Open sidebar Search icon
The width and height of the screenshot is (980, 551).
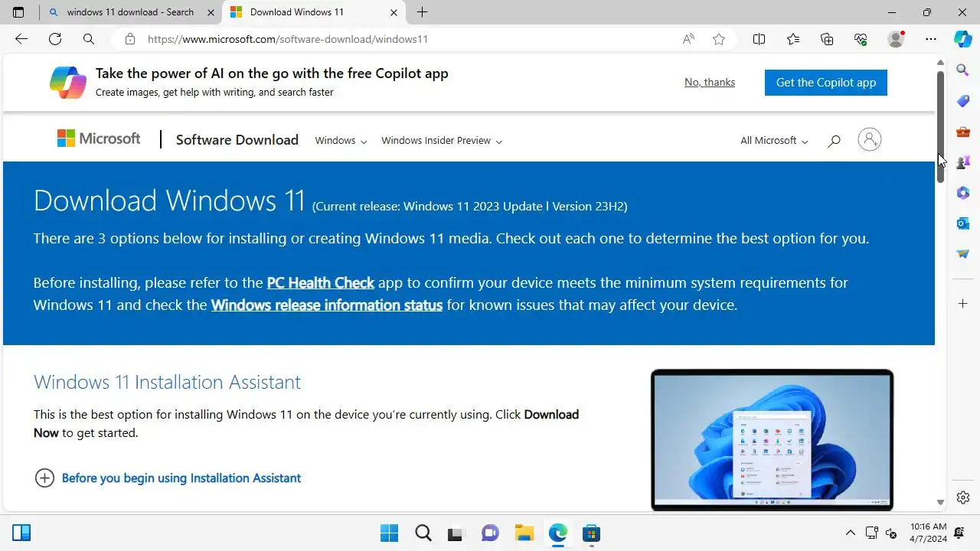point(963,70)
